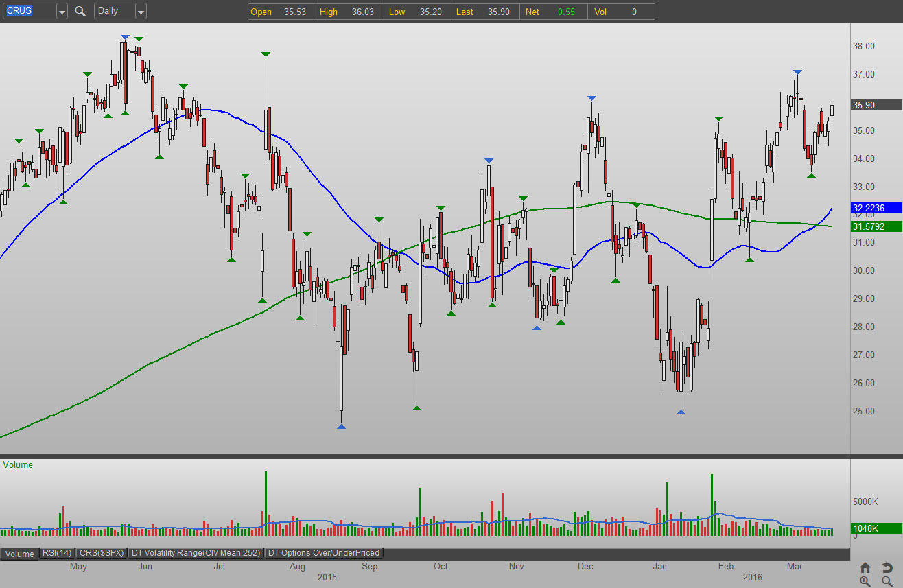Click the CRUS symbol input field

(30, 12)
